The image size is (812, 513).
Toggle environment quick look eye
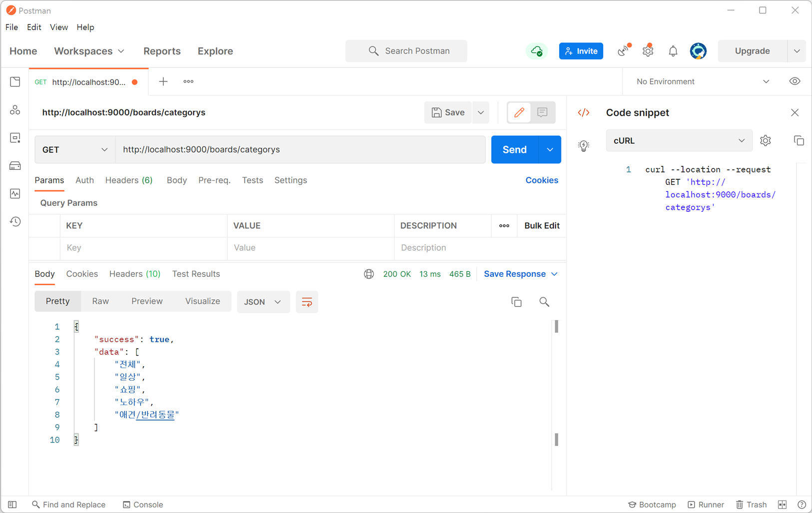point(795,81)
